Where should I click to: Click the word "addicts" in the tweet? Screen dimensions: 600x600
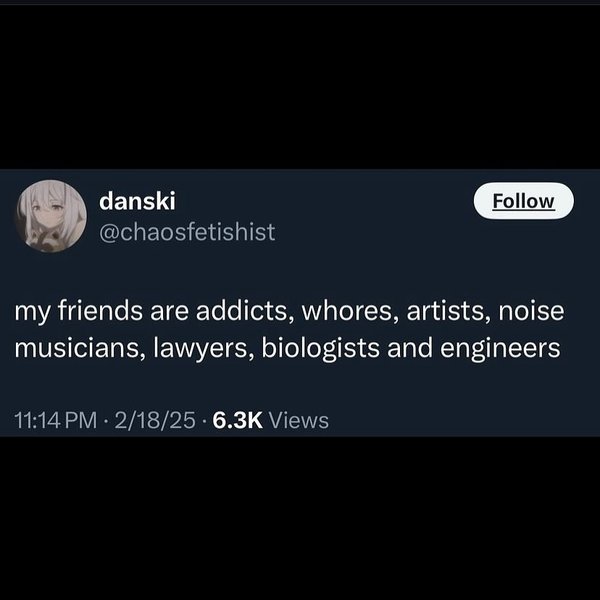pos(242,311)
